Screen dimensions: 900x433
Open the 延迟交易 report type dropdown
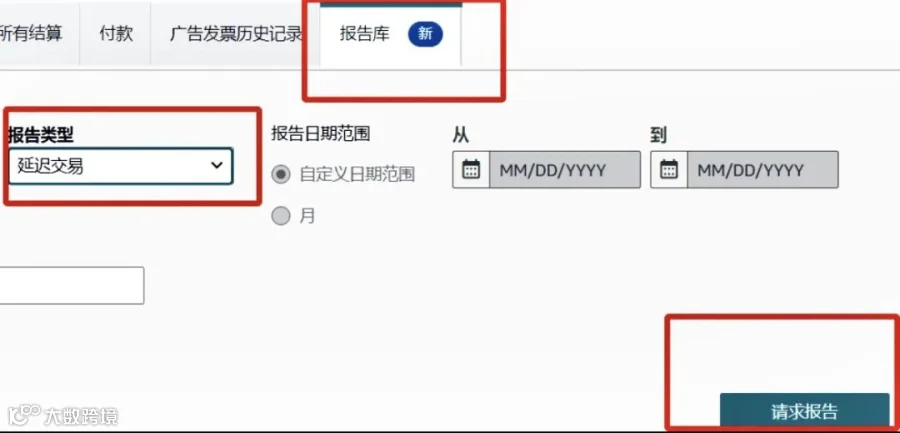pyautogui.click(x=121, y=167)
